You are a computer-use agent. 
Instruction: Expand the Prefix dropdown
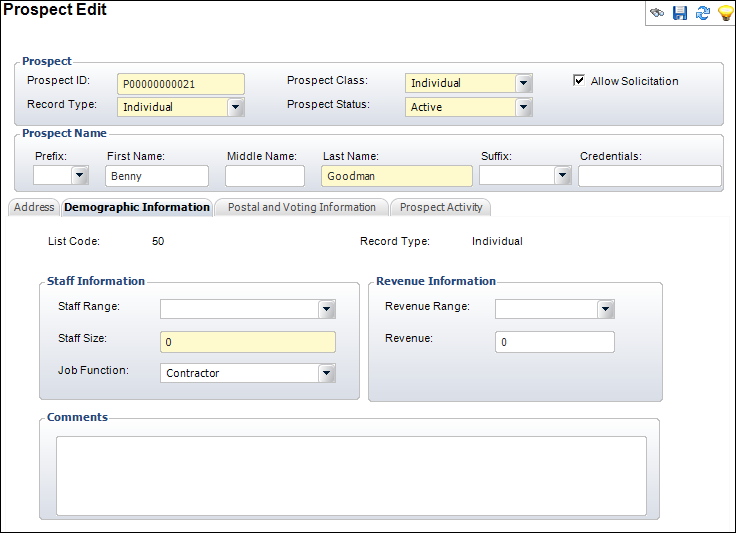80,175
